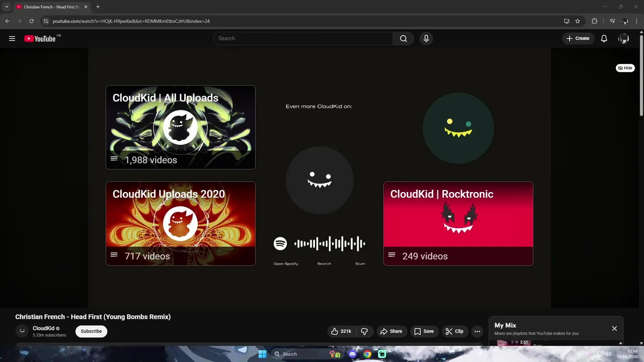Open the teal app icon on taskbar
This screenshot has width=644, height=362.
point(382,354)
